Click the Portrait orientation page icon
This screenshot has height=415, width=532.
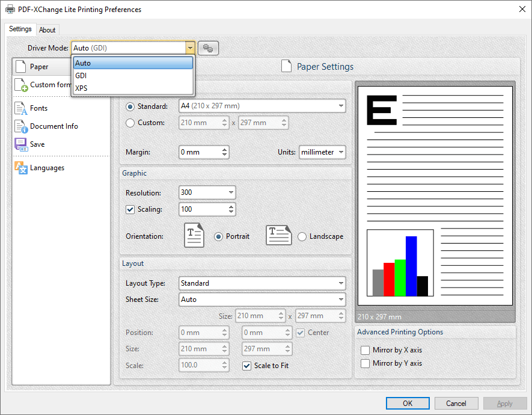click(194, 235)
